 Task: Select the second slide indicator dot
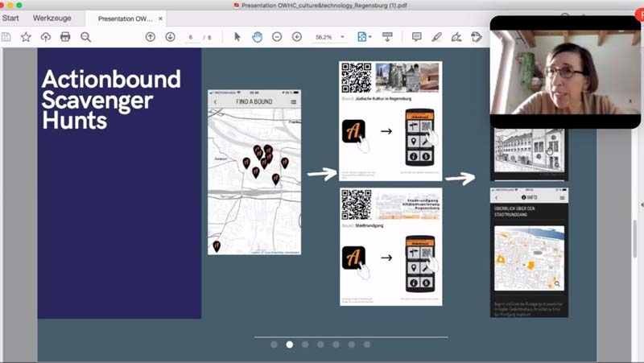[x=290, y=344]
